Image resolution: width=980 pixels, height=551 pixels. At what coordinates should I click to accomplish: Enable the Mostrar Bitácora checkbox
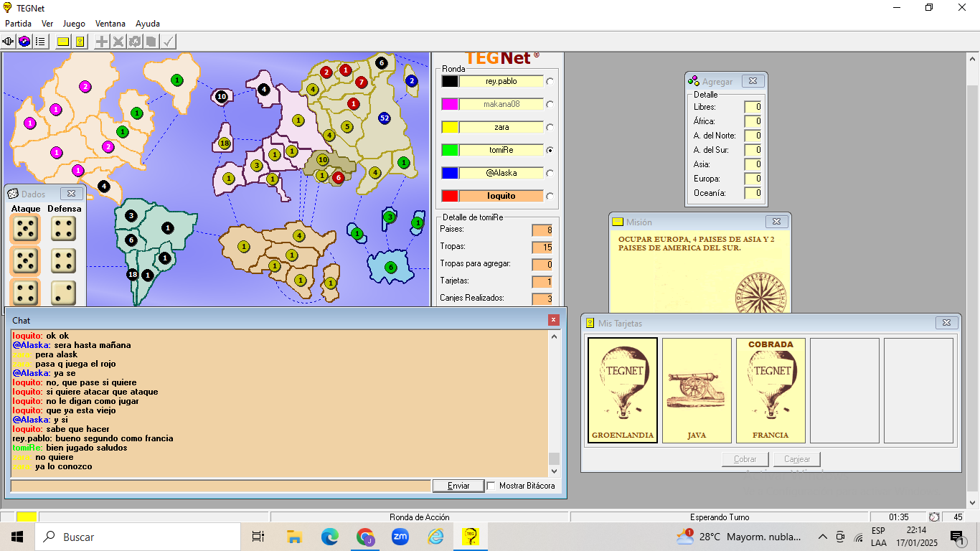(x=491, y=486)
